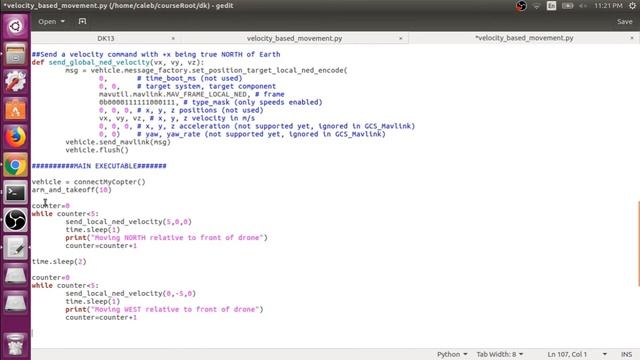Open the Tab Width: 8 dropdown
Screen dimensions: 640x360
pos(500,354)
